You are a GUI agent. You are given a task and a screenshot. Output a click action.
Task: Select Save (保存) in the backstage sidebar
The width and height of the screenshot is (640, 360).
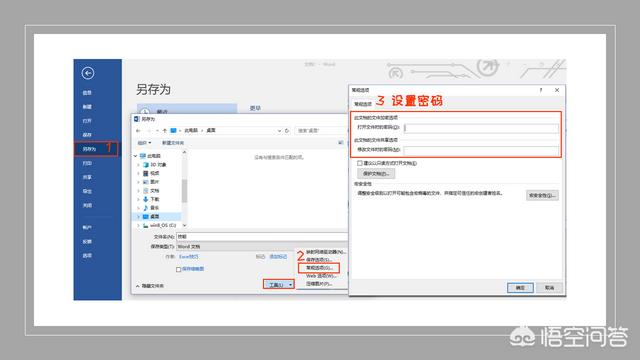pos(87,135)
